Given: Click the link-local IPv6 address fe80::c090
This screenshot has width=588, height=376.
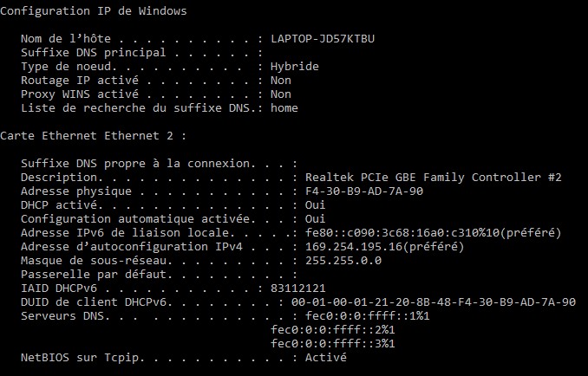Looking at the screenshot, I should click(433, 233).
